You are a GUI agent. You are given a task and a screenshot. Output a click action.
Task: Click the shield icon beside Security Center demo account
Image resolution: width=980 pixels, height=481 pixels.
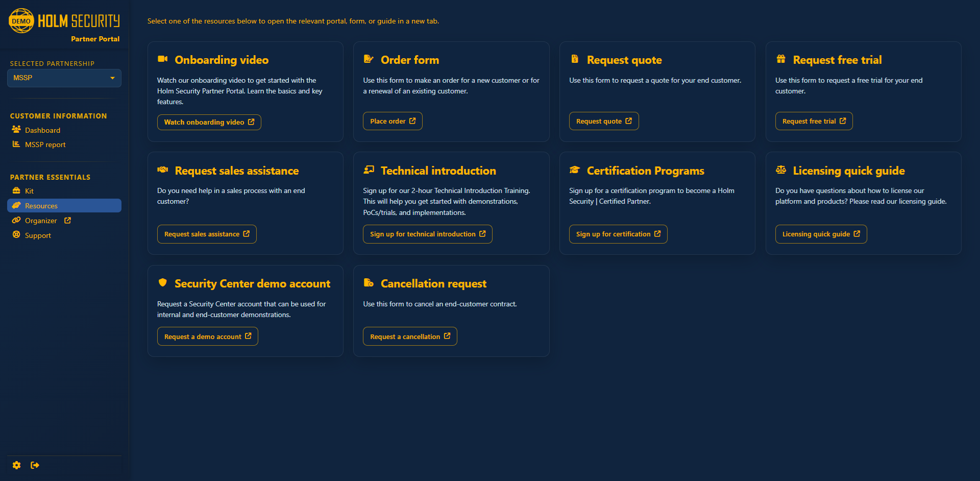[163, 283]
